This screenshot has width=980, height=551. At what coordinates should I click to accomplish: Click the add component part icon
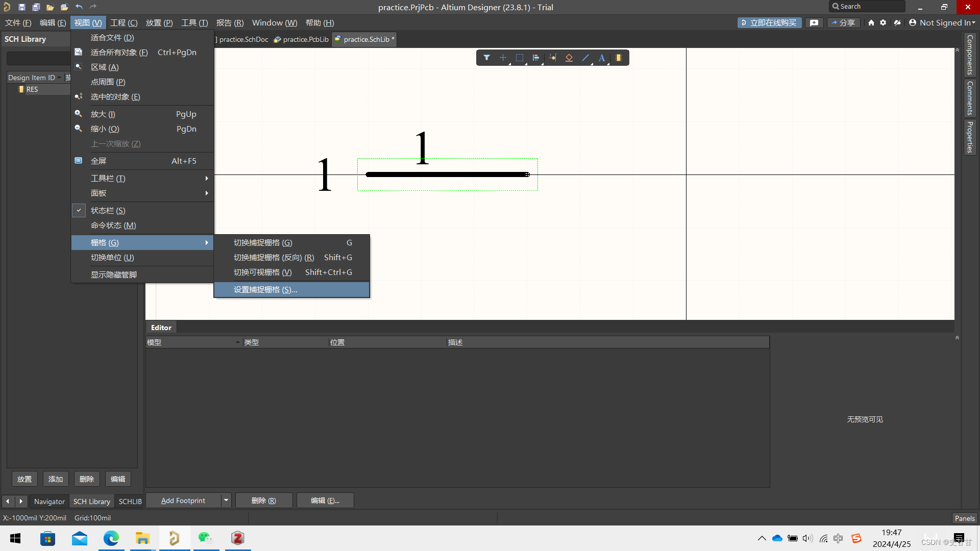tap(619, 58)
